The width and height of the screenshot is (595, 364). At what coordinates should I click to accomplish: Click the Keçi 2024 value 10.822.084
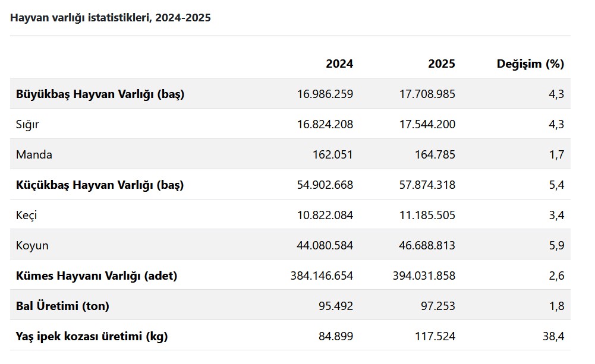click(x=325, y=215)
